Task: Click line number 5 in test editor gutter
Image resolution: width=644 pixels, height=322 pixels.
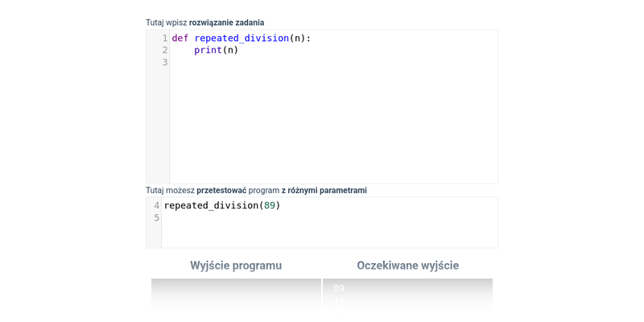Action: 156,217
